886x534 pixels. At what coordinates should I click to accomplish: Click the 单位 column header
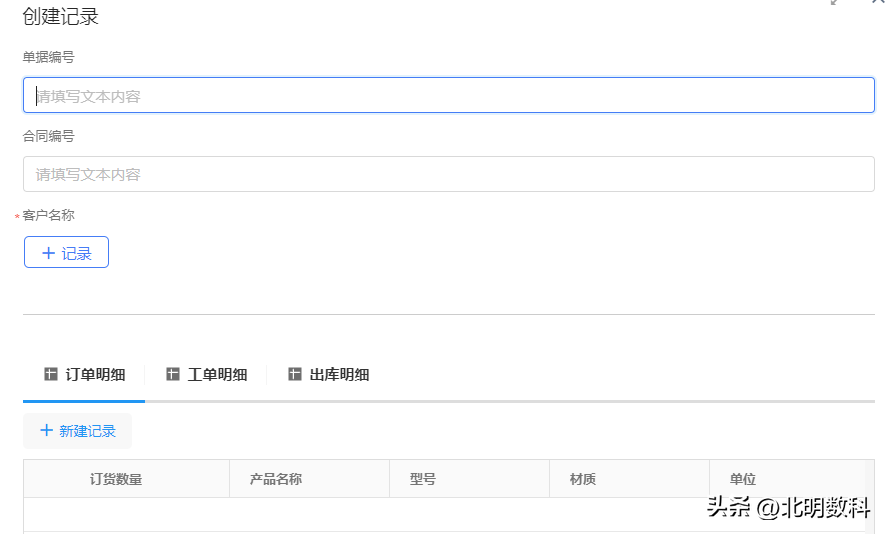tap(743, 479)
